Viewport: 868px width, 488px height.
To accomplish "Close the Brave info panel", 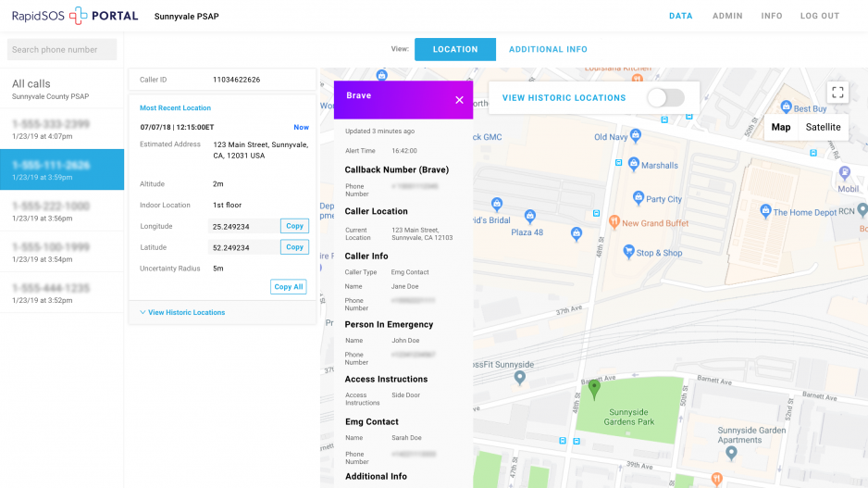I will click(x=460, y=100).
